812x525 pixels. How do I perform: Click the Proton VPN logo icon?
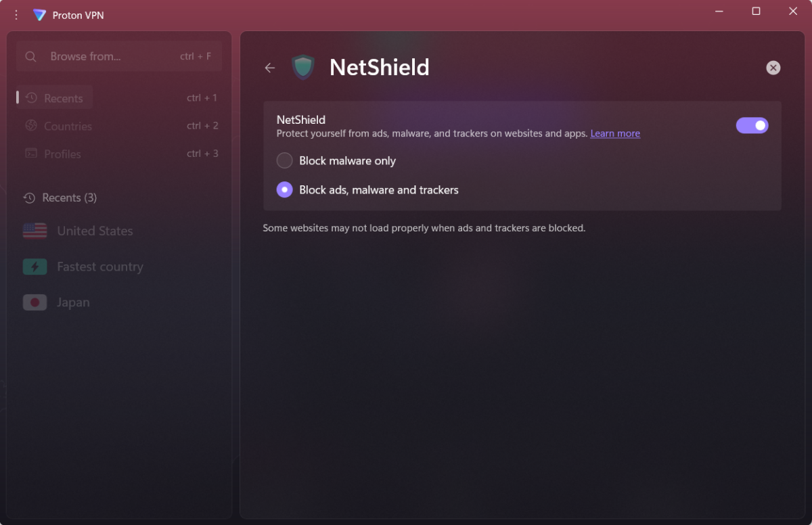[x=40, y=15]
